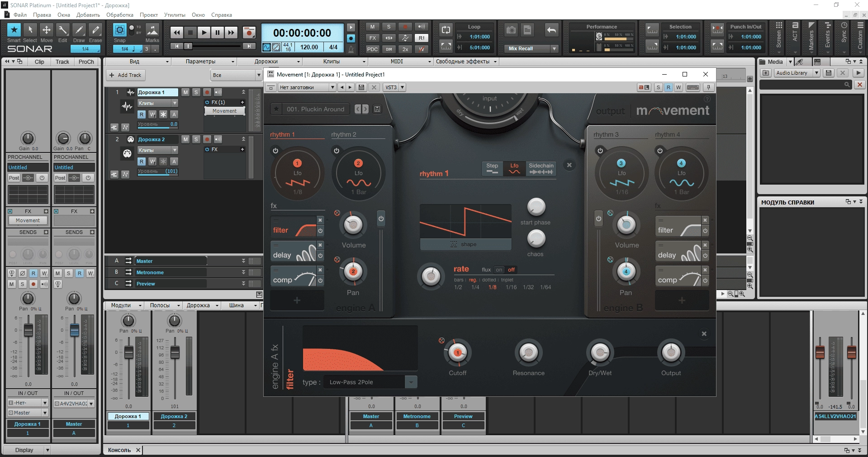Toggle rhythm 1 power button
The image size is (868, 457).
coord(275,151)
